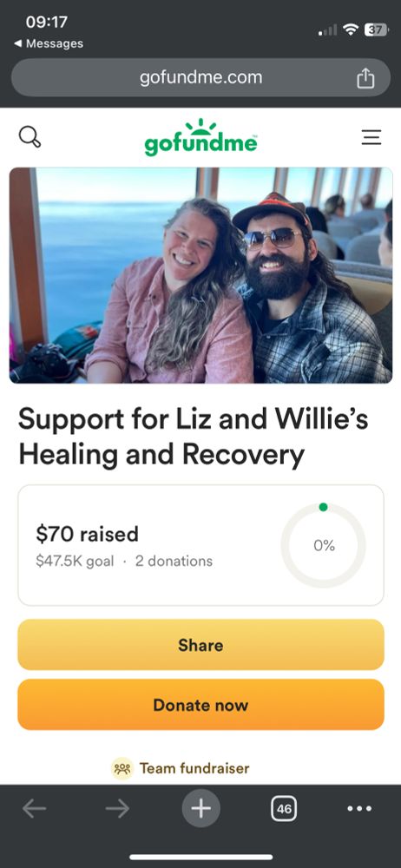
Task: Tap the fundraiser title heading
Action: (193, 437)
